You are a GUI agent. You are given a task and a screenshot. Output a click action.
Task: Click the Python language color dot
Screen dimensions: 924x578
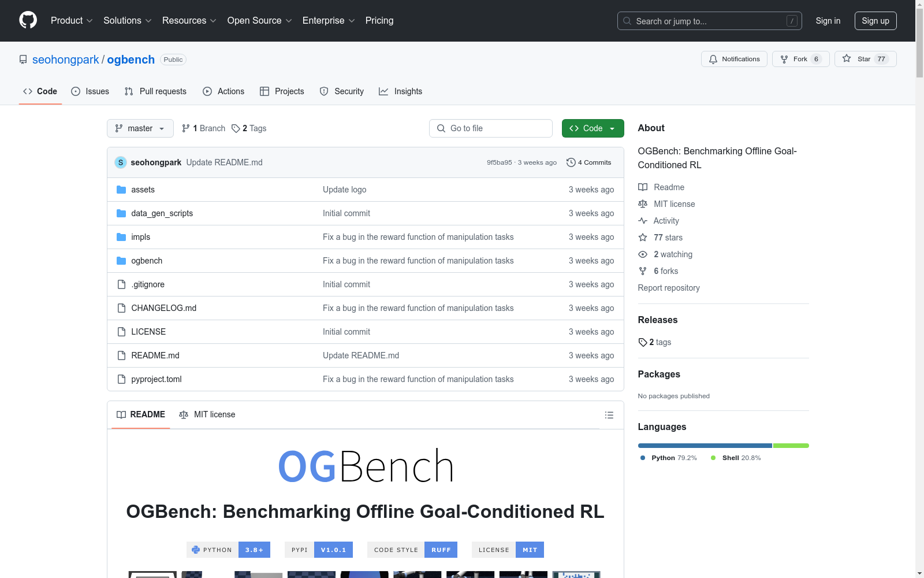click(x=643, y=458)
